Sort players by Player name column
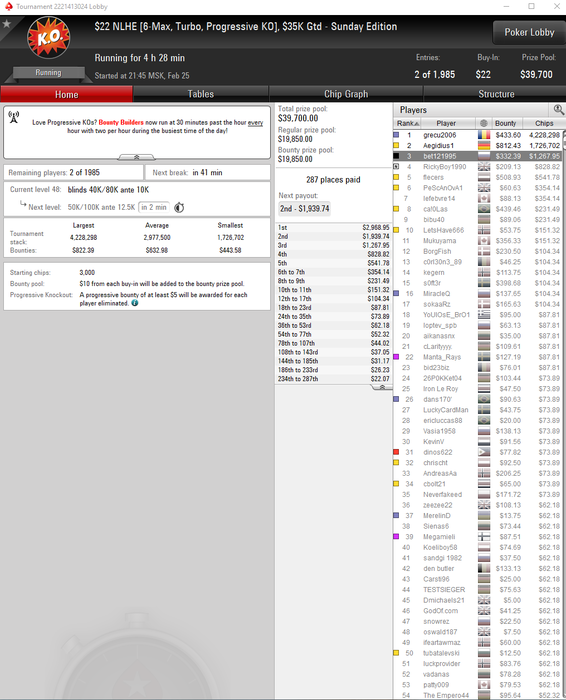The height and width of the screenshot is (700, 566). [446, 123]
